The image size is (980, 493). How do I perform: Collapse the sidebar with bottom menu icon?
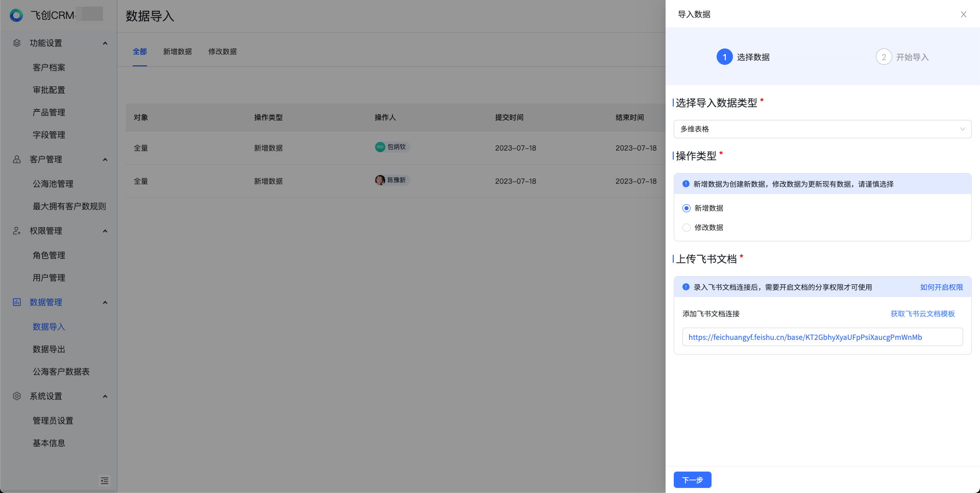click(105, 481)
